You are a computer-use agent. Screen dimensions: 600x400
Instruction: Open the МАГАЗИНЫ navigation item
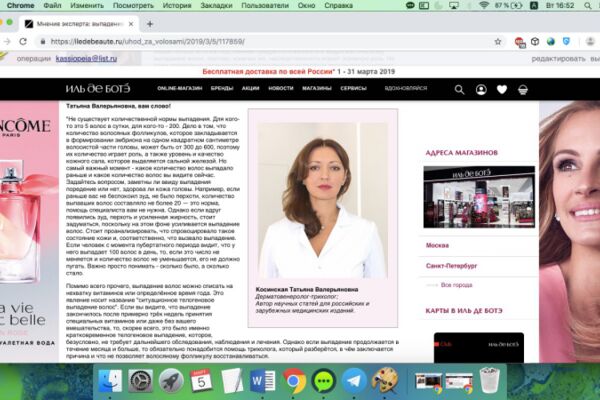(317, 88)
